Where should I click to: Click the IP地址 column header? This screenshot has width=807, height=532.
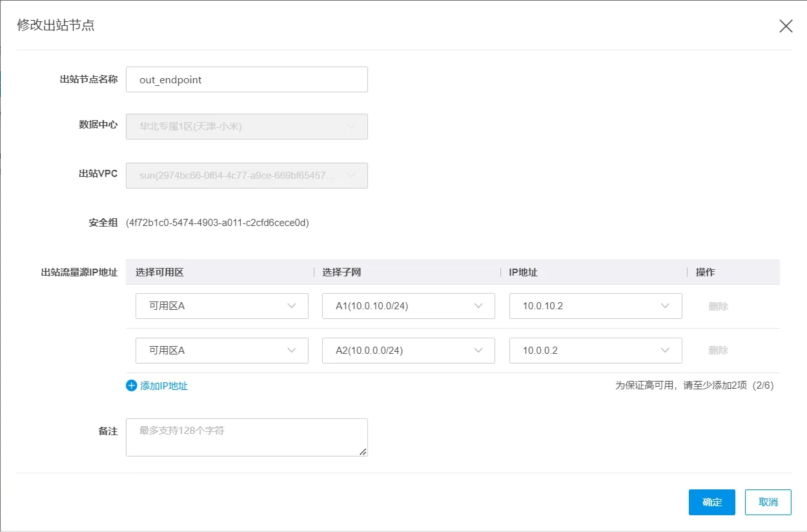point(523,272)
